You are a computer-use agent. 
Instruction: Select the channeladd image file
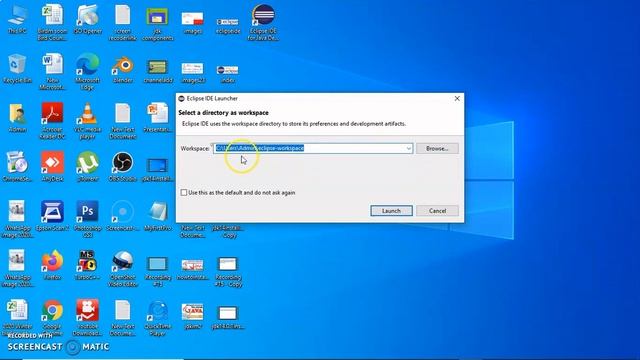click(x=158, y=70)
